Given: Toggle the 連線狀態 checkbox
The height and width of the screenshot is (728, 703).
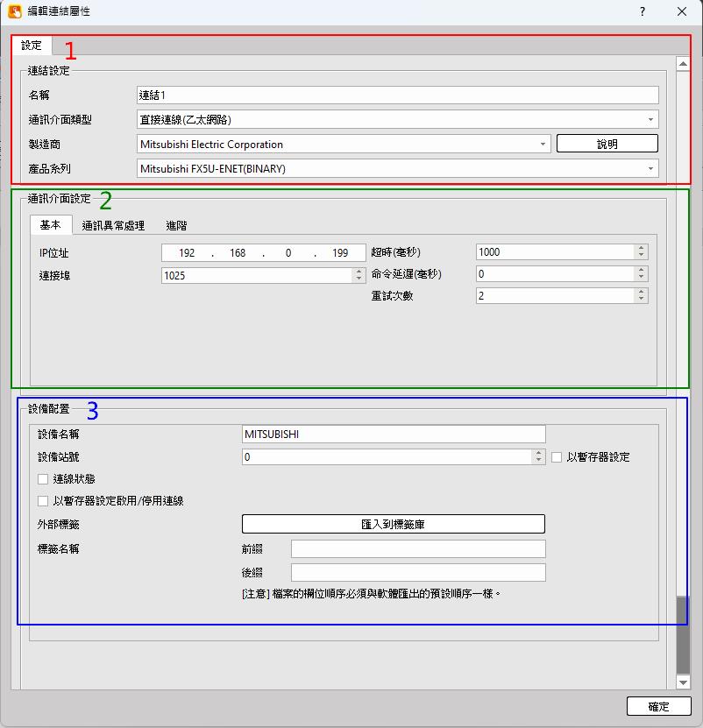Looking at the screenshot, I should pos(43,479).
